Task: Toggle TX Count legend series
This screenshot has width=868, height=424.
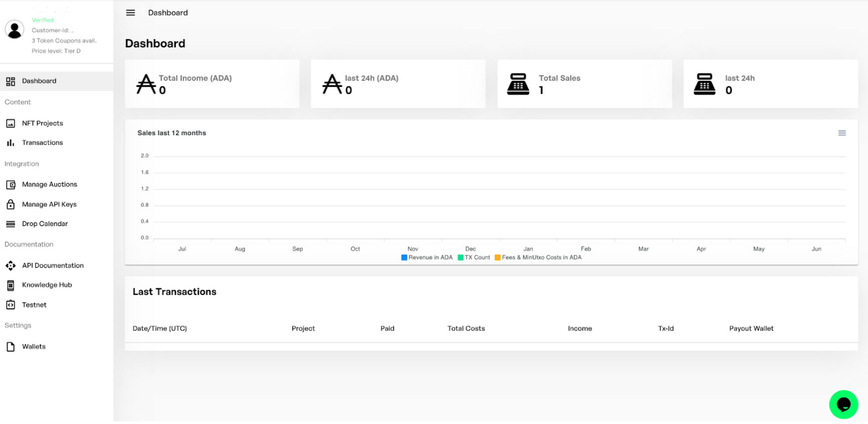Action: [x=474, y=258]
